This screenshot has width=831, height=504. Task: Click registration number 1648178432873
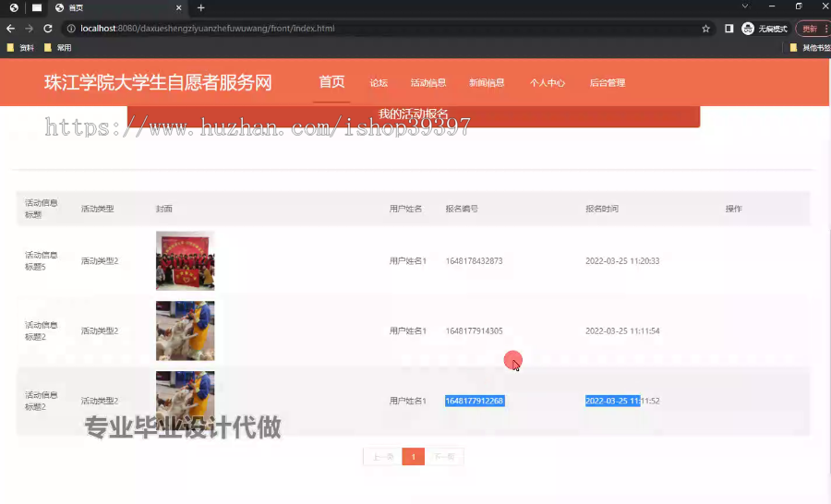pos(474,260)
